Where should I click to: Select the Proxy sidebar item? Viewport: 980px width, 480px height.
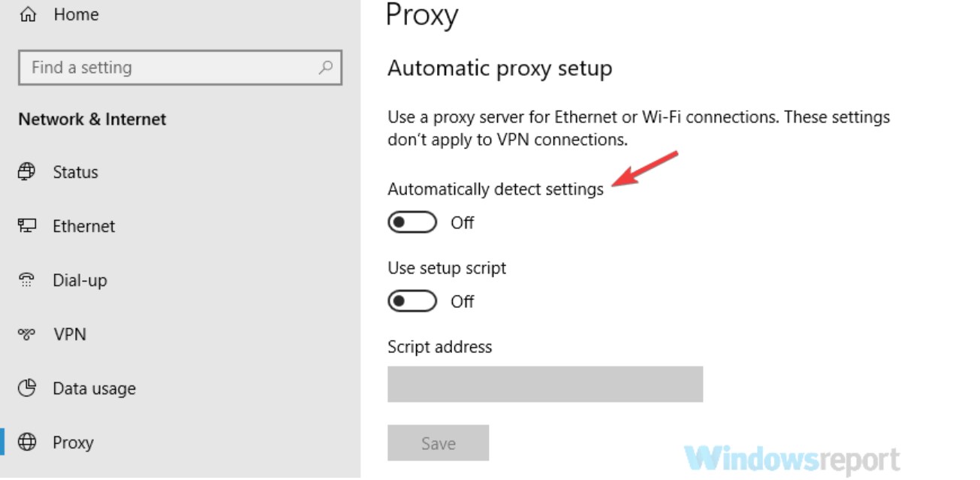tap(73, 442)
